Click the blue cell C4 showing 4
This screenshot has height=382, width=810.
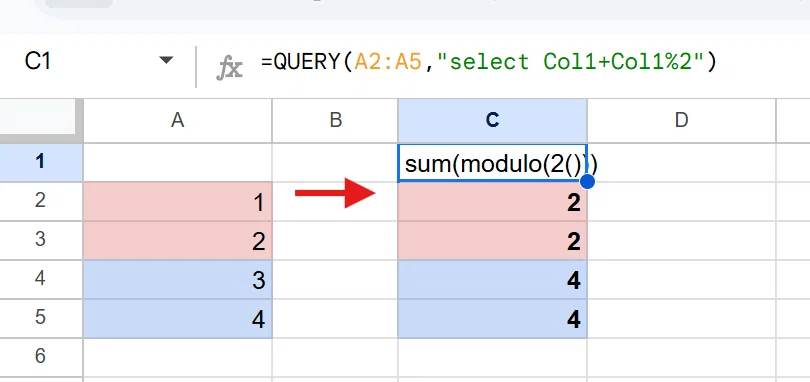[492, 280]
